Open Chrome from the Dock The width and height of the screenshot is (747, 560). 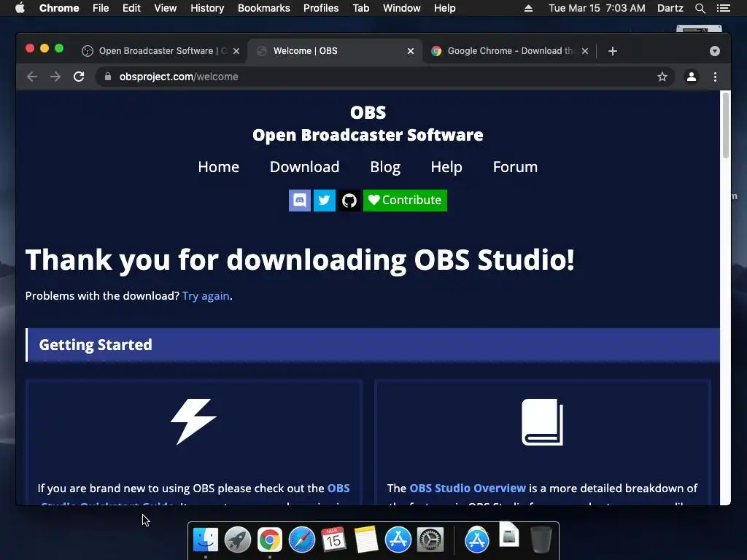(270, 540)
